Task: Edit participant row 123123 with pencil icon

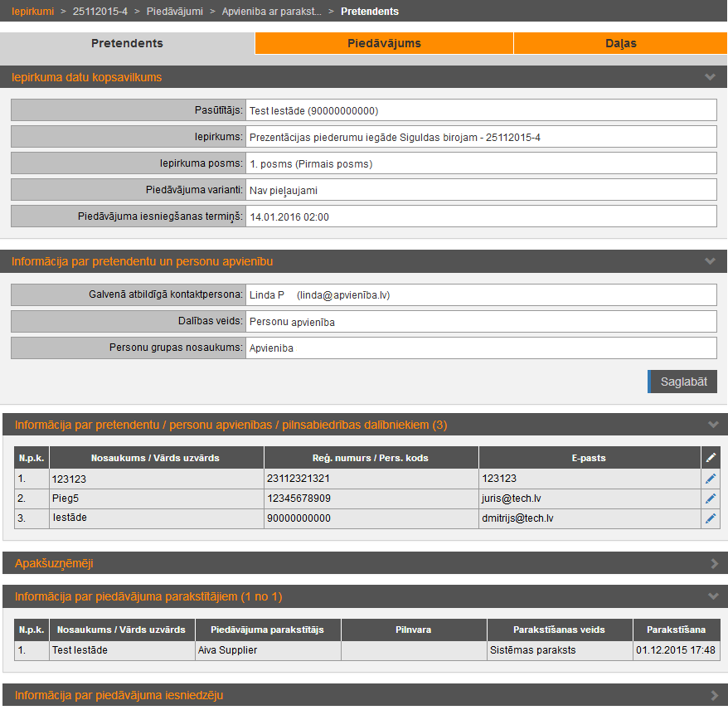Action: point(710,479)
